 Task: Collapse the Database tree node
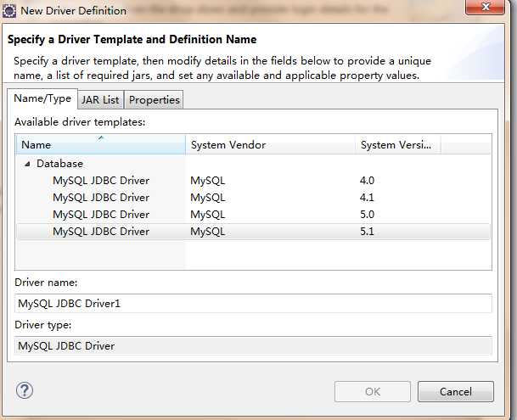coord(28,164)
